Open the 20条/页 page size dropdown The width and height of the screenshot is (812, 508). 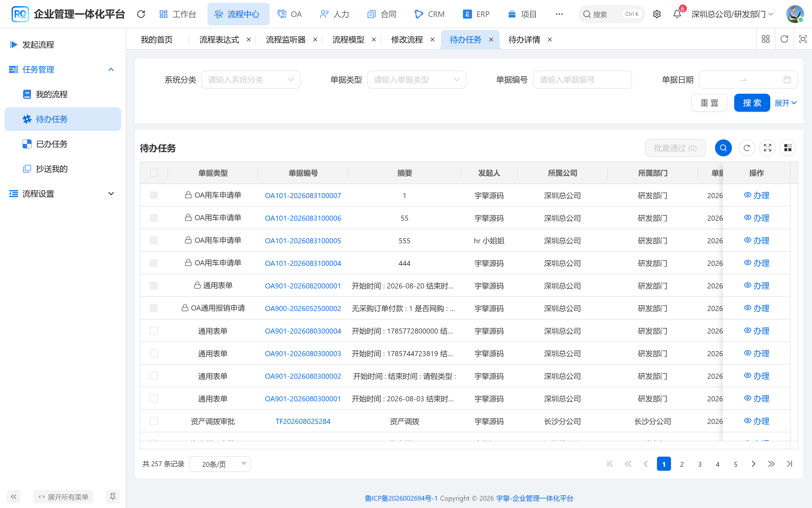tap(220, 464)
